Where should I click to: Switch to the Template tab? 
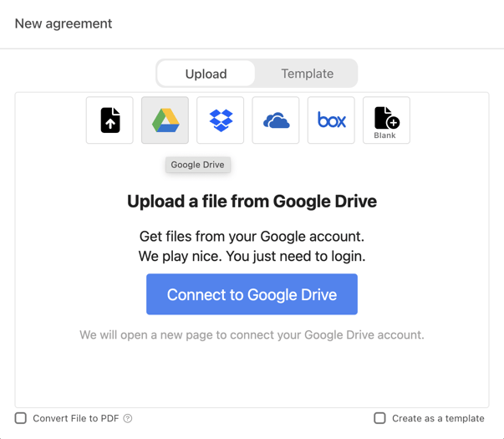coord(308,74)
